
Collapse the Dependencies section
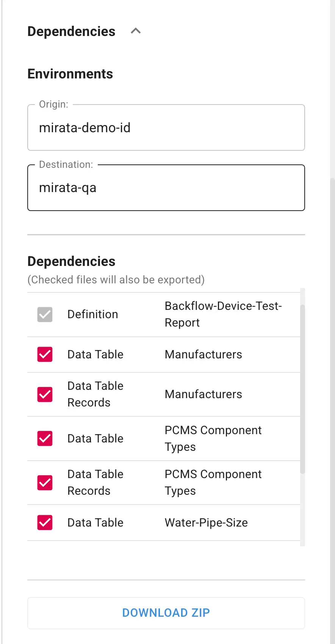tap(135, 31)
